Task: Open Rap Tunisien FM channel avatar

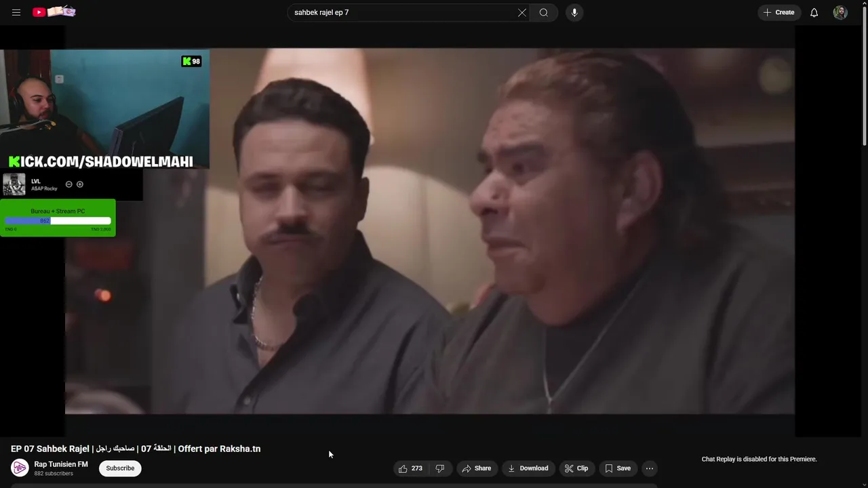Action: 20,468
